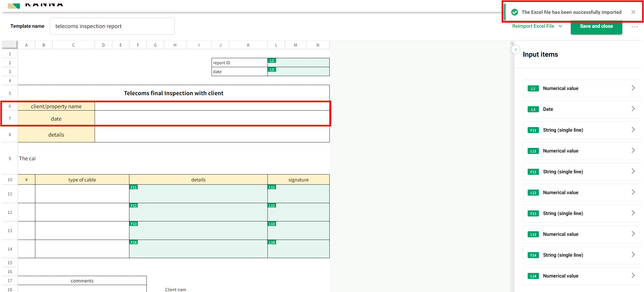Click the KANNA logo

click(x=35, y=4)
